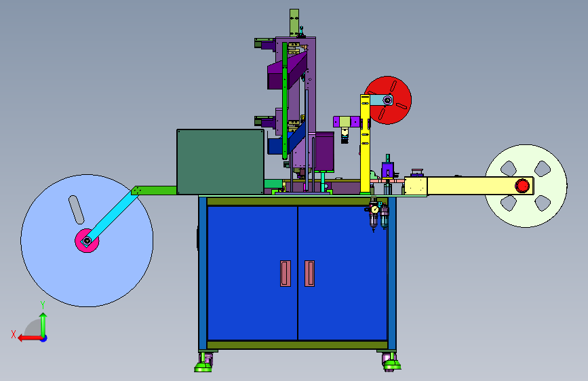This screenshot has width=588, height=381.
Task: Click the red X axis arrow of triad
Action: point(30,338)
